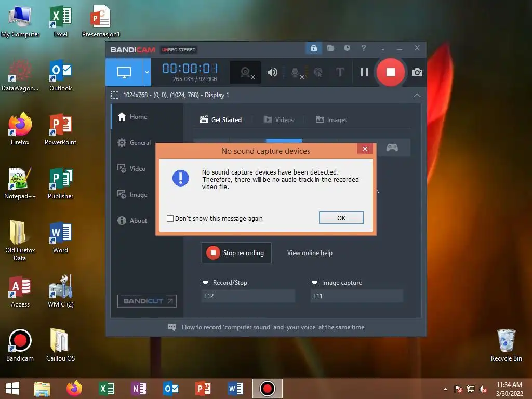The width and height of the screenshot is (532, 399).
Task: Take a screenshot with camera icon
Action: (417, 72)
